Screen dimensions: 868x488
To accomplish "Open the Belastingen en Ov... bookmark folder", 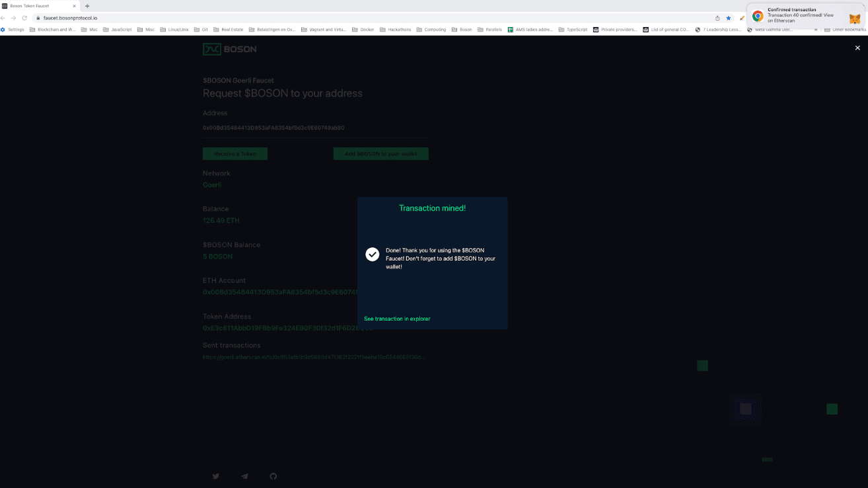I will pos(273,30).
